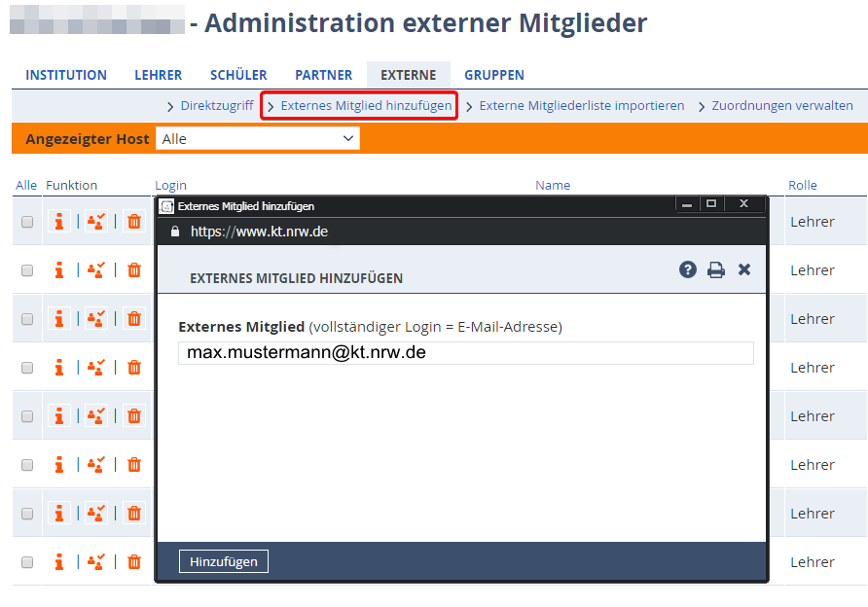Click the padlock icon next to www.kt.nrw.de
The width and height of the screenshot is (868, 607).
coord(175,232)
